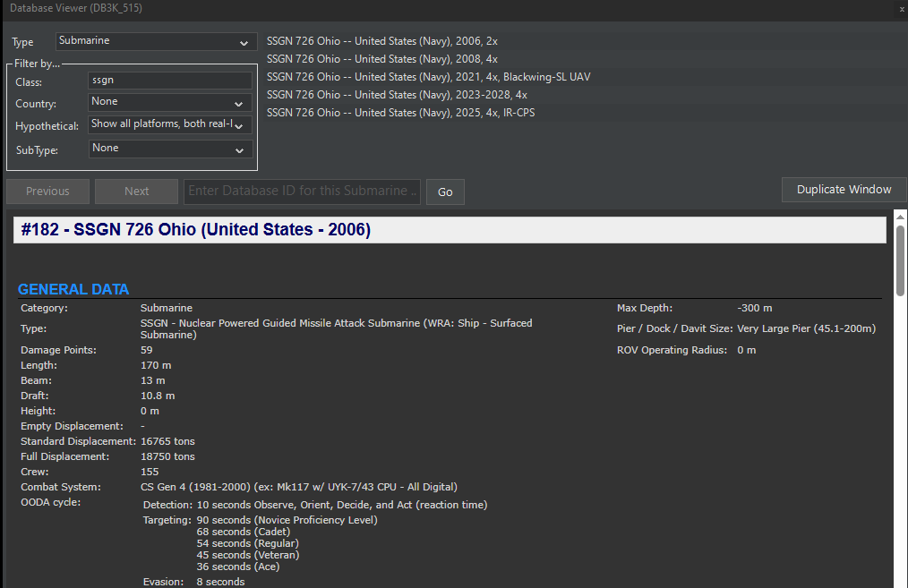The image size is (908, 588).
Task: Click the 68 seconds (Cadet) targeting line
Action: pos(244,532)
